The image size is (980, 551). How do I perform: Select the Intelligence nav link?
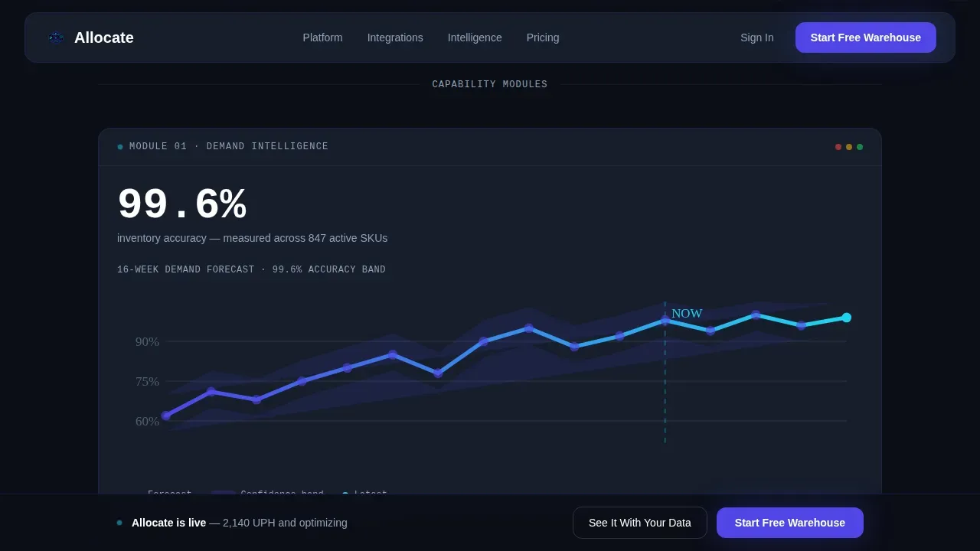point(475,37)
